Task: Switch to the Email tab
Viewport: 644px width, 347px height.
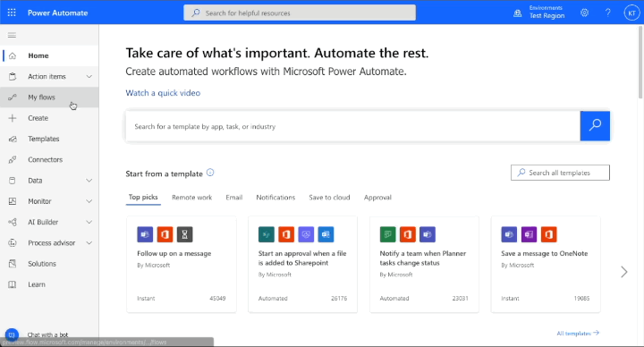Action: pos(234,198)
